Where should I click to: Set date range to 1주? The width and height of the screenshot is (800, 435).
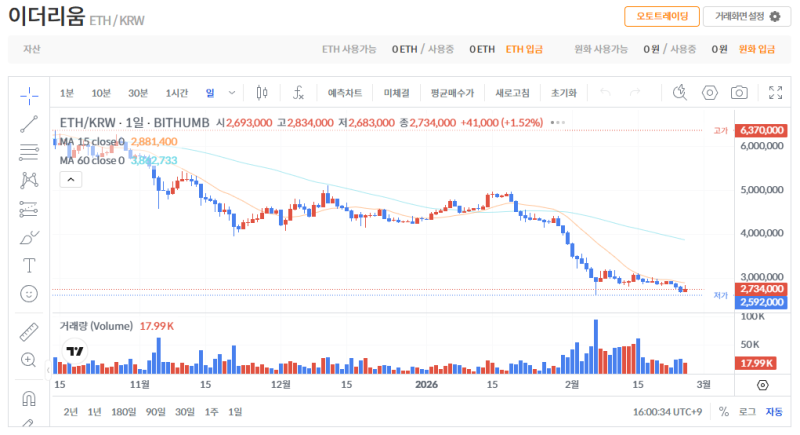click(x=211, y=412)
